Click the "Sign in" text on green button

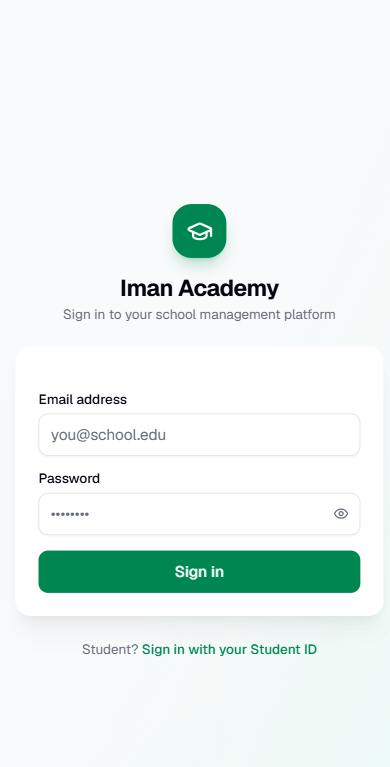point(199,571)
